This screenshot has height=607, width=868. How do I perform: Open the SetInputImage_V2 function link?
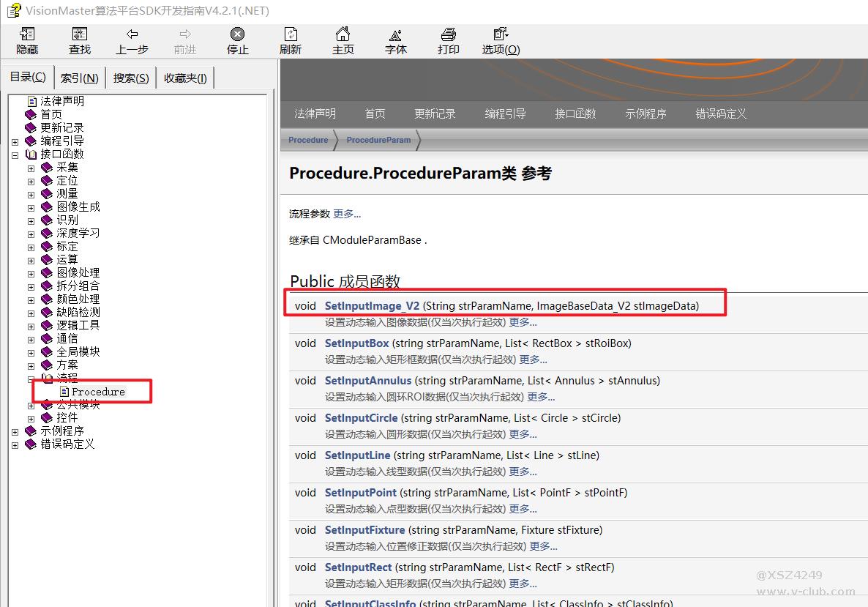372,306
